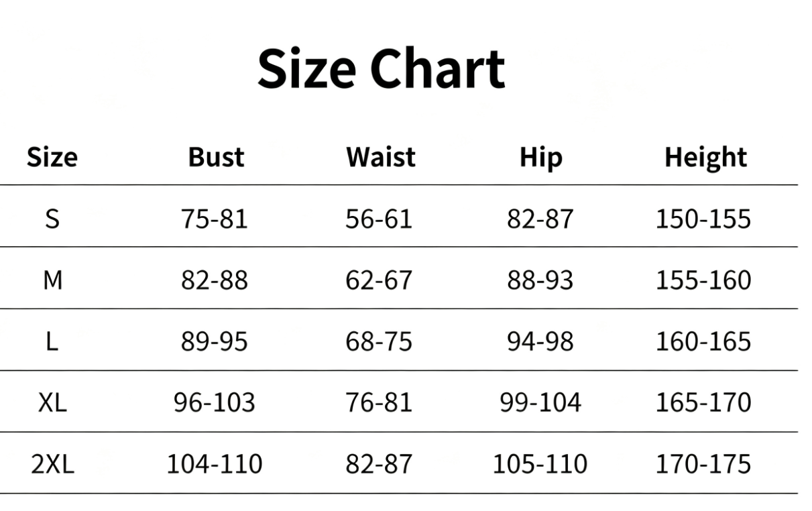The height and width of the screenshot is (511, 812).
Task: Click the Bust column header
Action: tap(216, 157)
